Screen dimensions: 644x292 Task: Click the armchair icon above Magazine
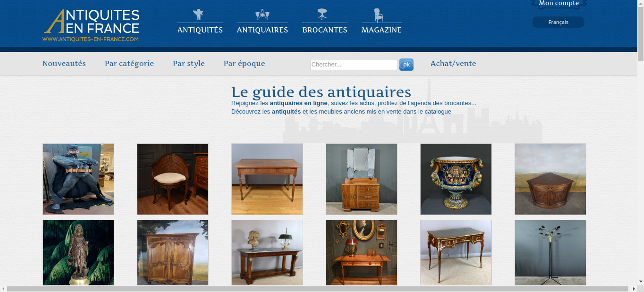378,15
